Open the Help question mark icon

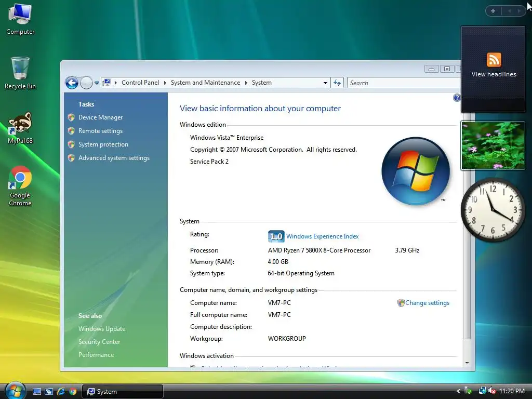(x=457, y=98)
